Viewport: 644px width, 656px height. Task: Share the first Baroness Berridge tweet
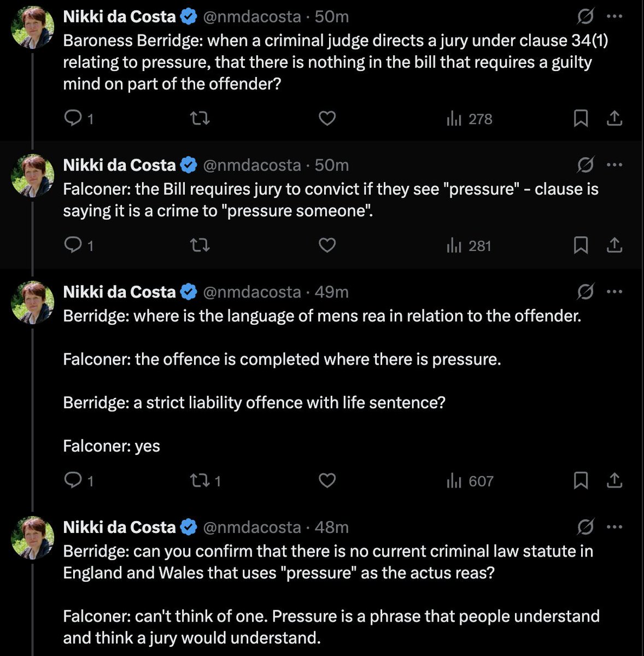tap(614, 118)
